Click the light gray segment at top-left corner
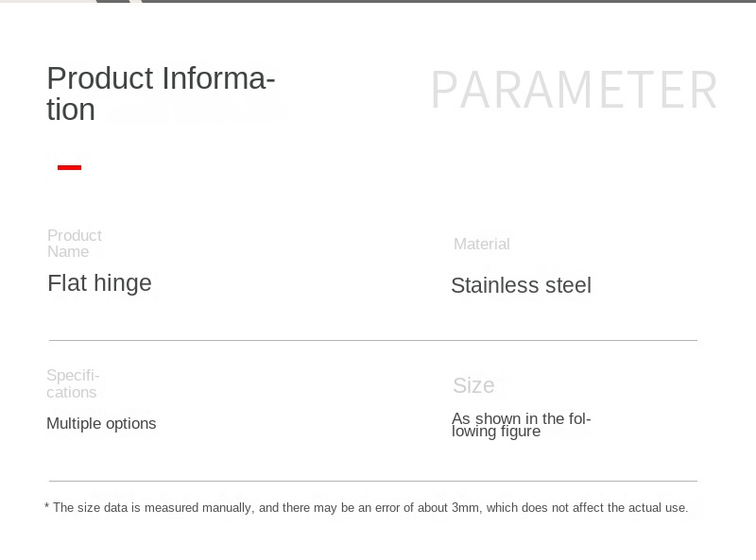Viewport: 756px width, 560px height. [x=47, y=1]
